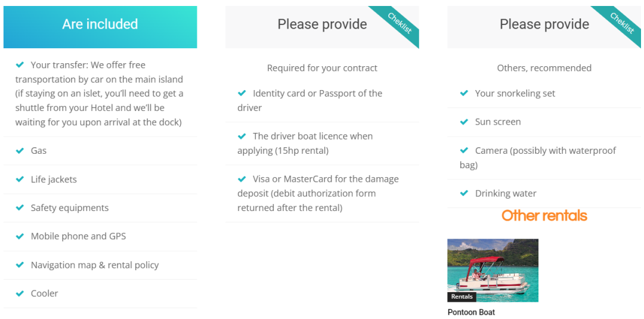The height and width of the screenshot is (319, 644).
Task: Click checkmark beside Identity card or Passport
Action: [x=241, y=93]
